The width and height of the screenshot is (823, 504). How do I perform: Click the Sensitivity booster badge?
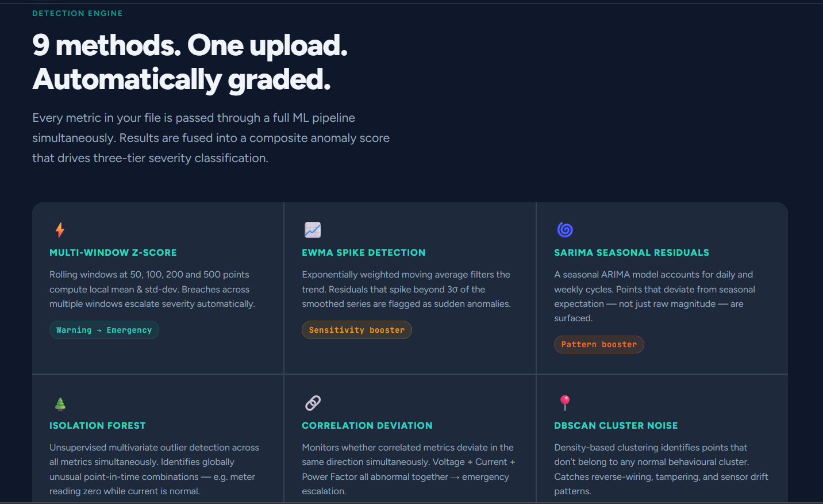pyautogui.click(x=356, y=329)
